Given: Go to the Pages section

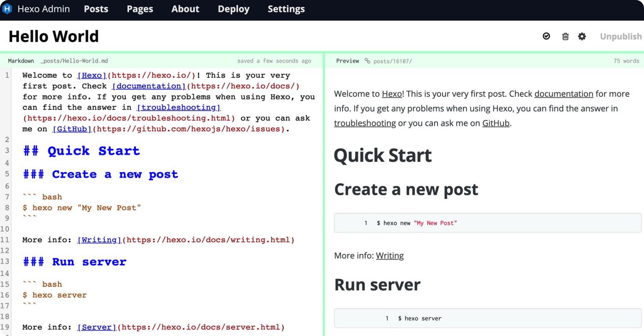Looking at the screenshot, I should [140, 9].
